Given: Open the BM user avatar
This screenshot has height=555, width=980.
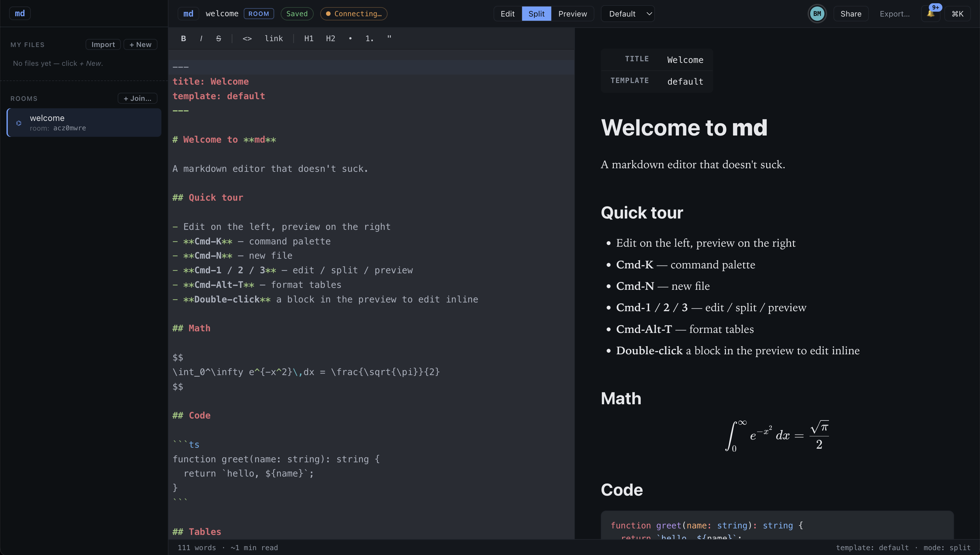Looking at the screenshot, I should pyautogui.click(x=817, y=14).
